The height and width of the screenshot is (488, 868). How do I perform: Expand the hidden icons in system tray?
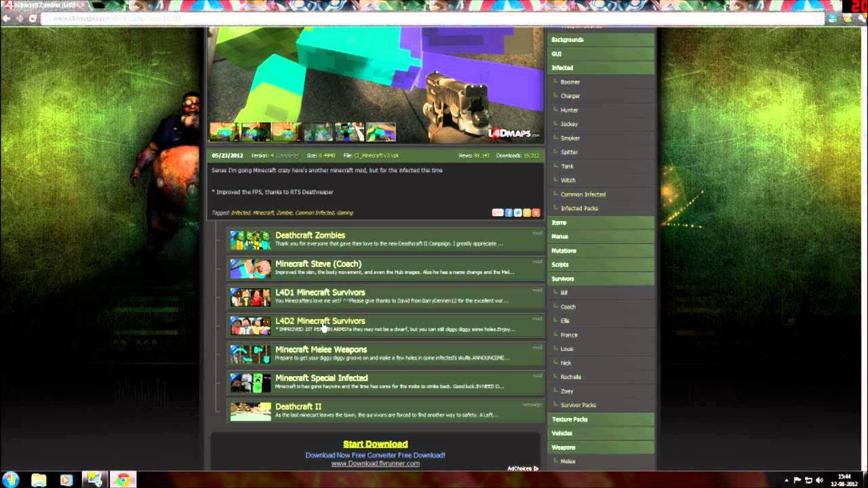coord(787,481)
